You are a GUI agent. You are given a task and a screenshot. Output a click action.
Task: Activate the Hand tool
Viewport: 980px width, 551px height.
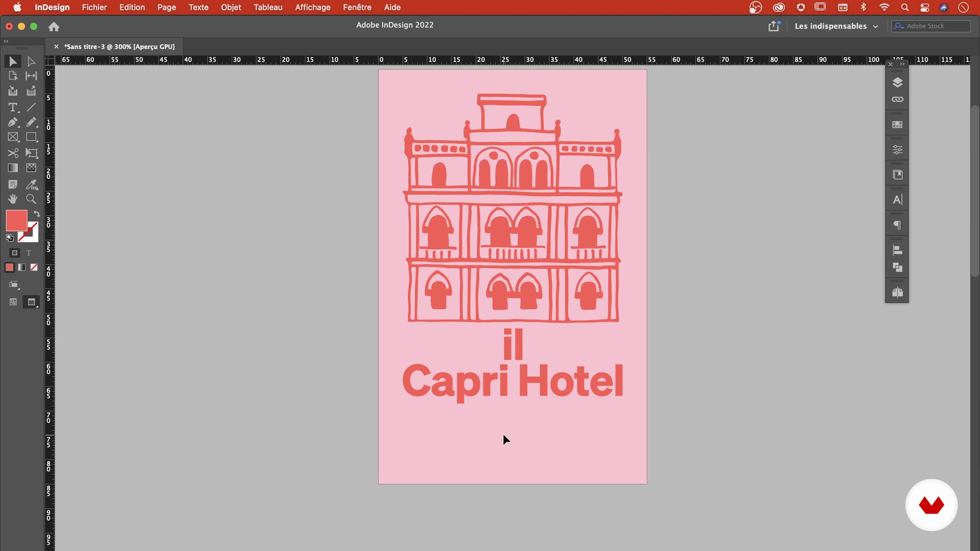[13, 199]
